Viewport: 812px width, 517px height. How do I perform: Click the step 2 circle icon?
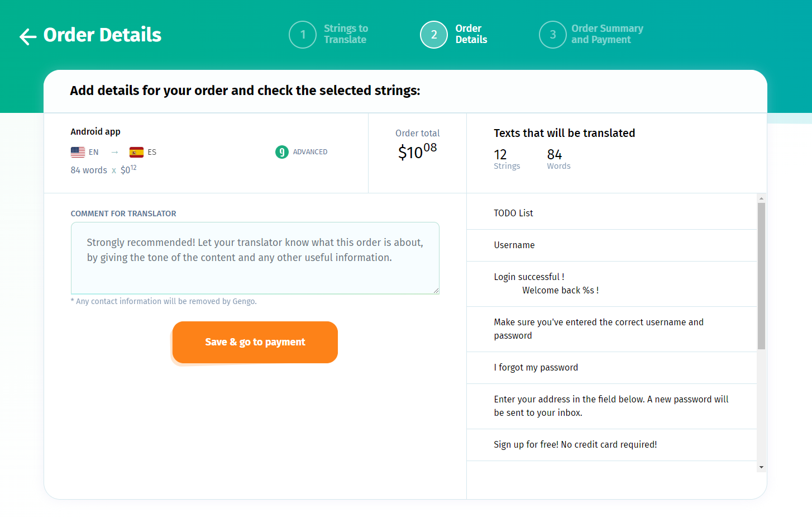coord(434,35)
